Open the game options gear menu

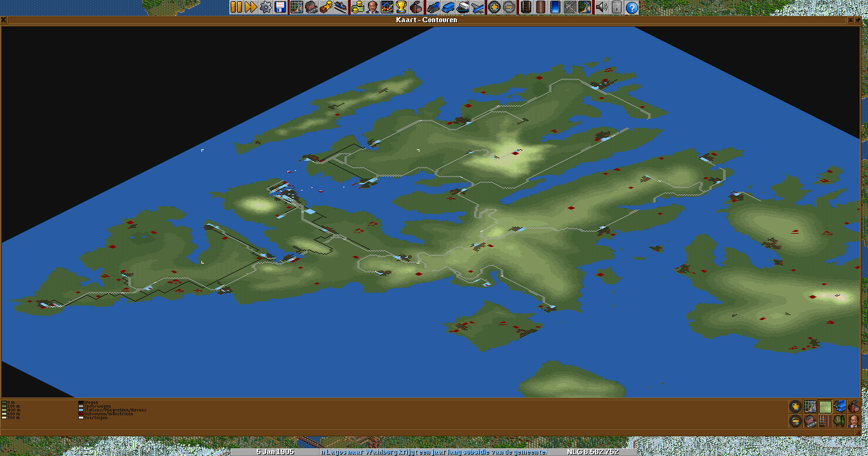coord(266,7)
